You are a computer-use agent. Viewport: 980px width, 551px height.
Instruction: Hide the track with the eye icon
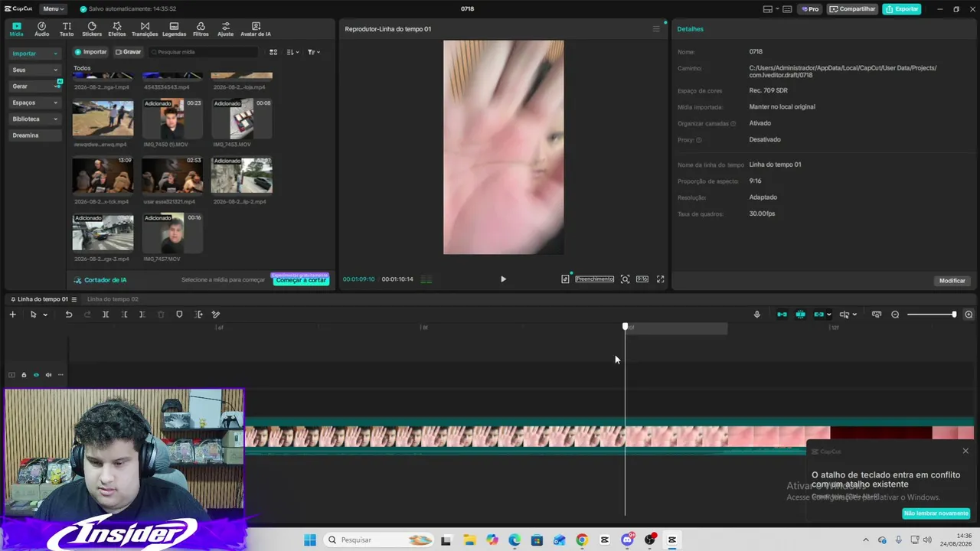pos(36,375)
